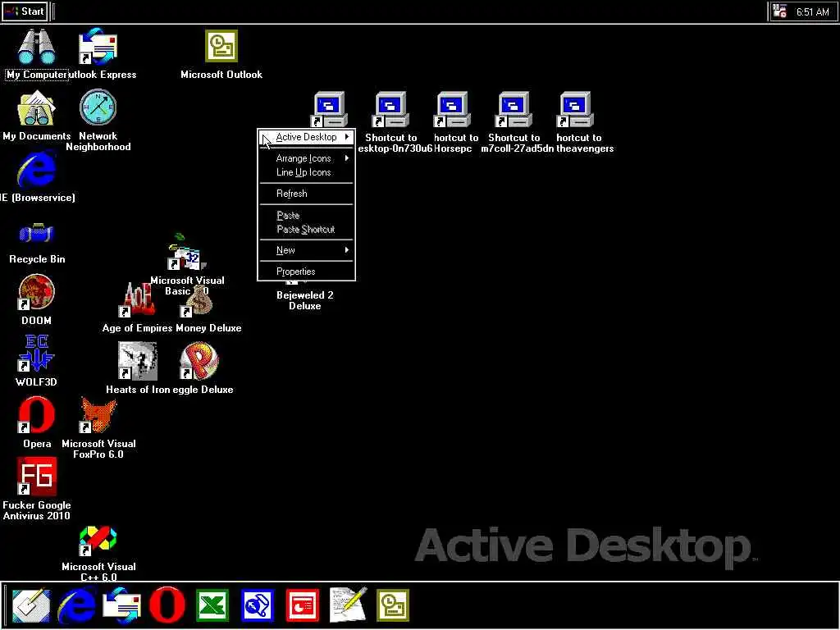This screenshot has width=840, height=630.
Task: Launch Internet Explorer from bottom bar
Action: click(x=78, y=605)
